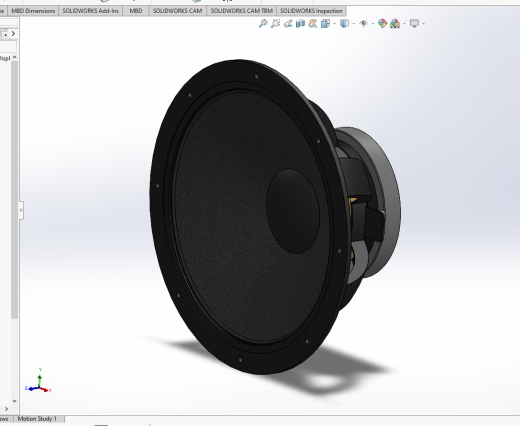Select the Zoom to Area tool
This screenshot has height=426, width=520.
(x=275, y=24)
